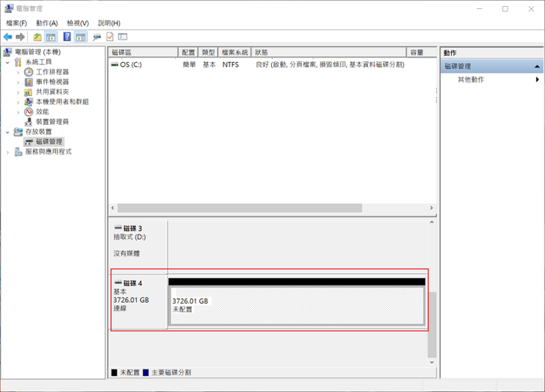Expand the 工作排程器 node
This screenshot has height=392, width=545.
[18, 73]
